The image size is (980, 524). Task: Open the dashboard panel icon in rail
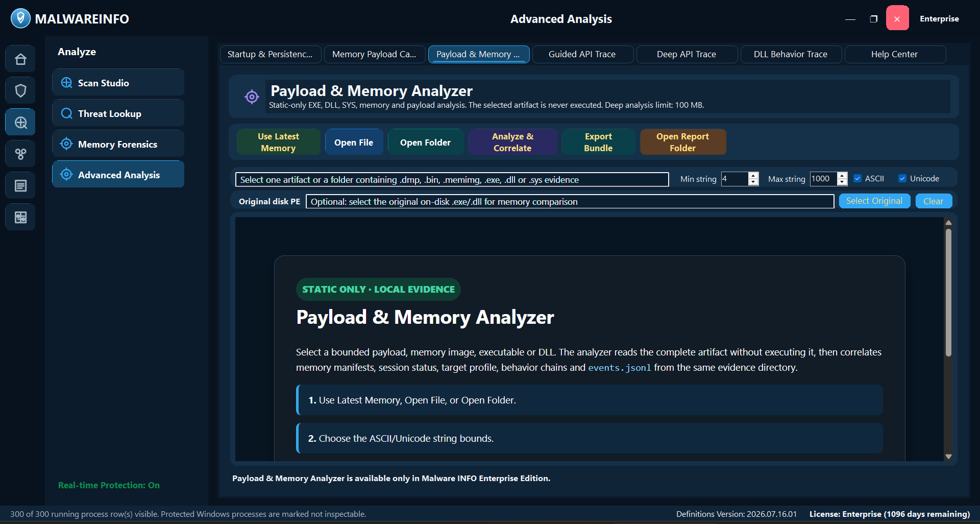pos(20,218)
